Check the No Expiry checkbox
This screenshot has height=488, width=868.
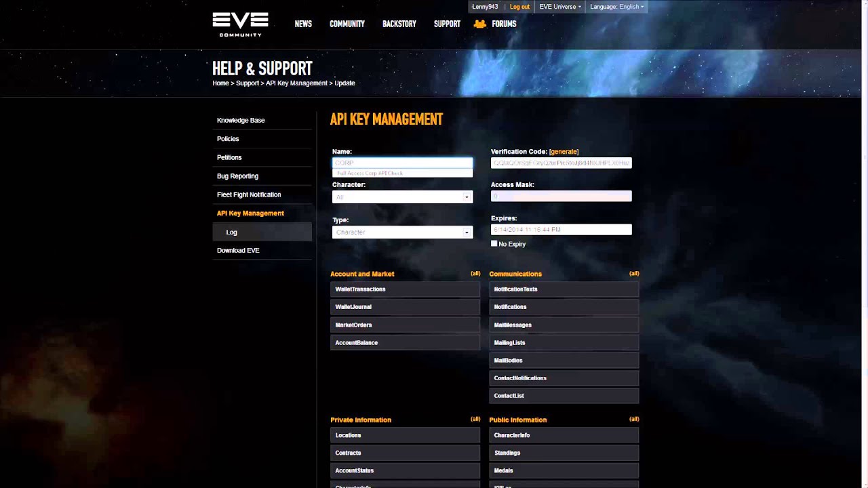pyautogui.click(x=494, y=243)
